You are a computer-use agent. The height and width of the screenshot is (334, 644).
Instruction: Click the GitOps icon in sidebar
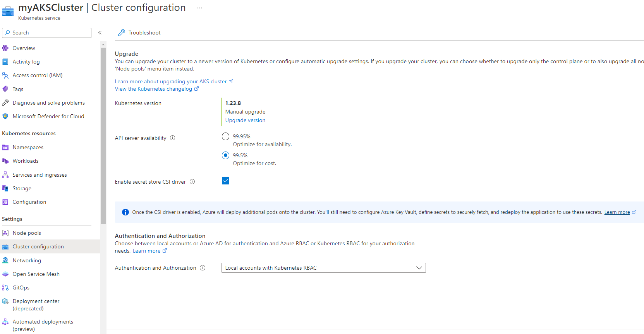(5, 288)
